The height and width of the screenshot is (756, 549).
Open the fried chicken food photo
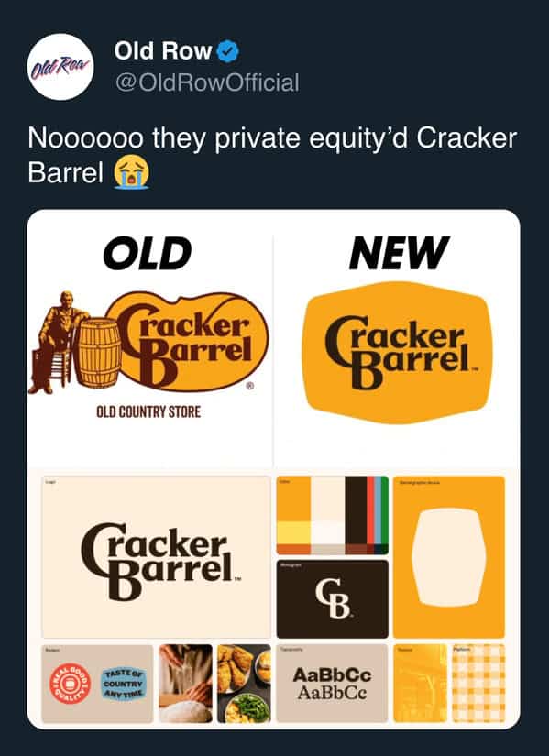(x=244, y=684)
